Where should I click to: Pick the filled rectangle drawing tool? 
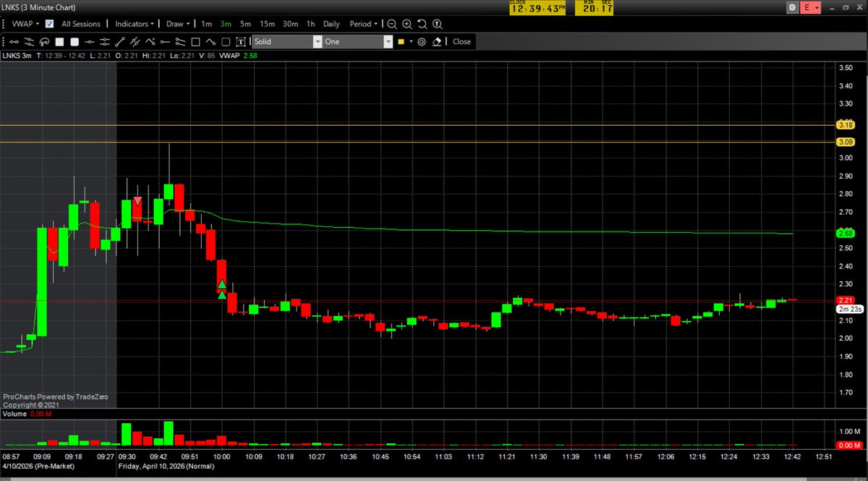59,41
